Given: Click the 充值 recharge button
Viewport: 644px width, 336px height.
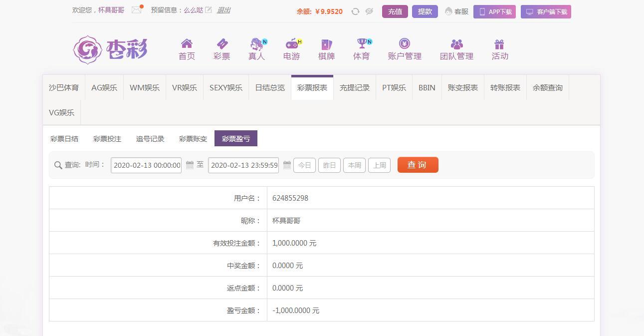Looking at the screenshot, I should (395, 11).
